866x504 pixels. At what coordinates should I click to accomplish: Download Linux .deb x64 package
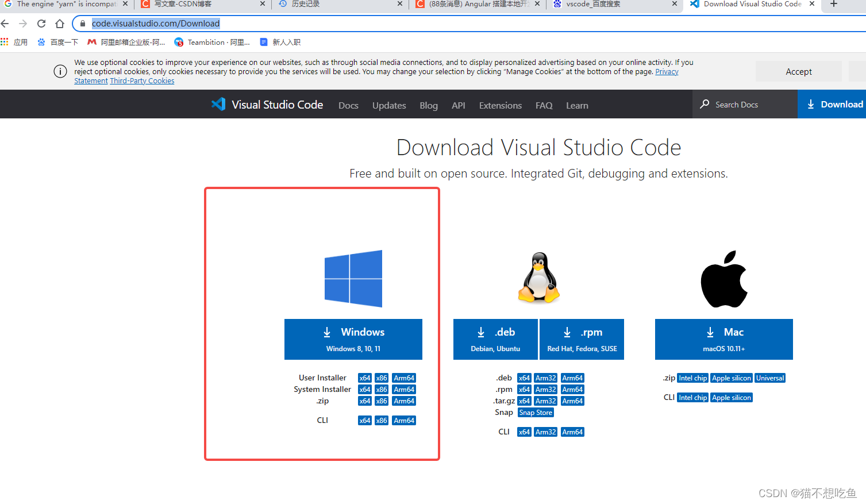(x=524, y=378)
